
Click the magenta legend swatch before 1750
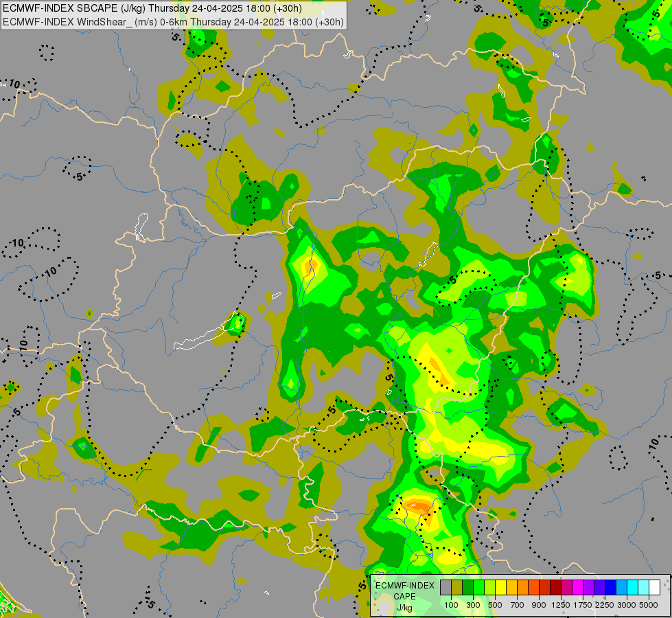[x=578, y=588]
